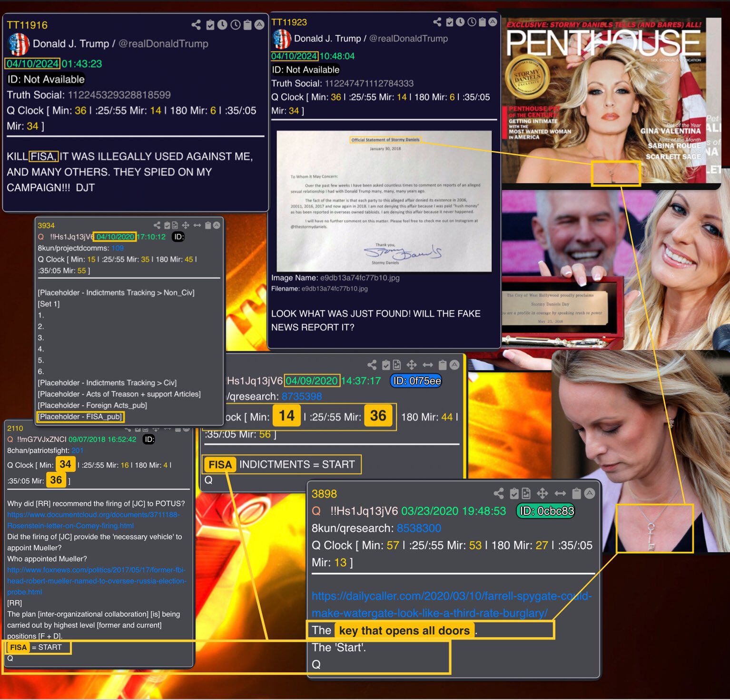This screenshot has width=730, height=700.
Task: Click plain clipboard icon on the 04/09/2020 post
Action: 443,365
